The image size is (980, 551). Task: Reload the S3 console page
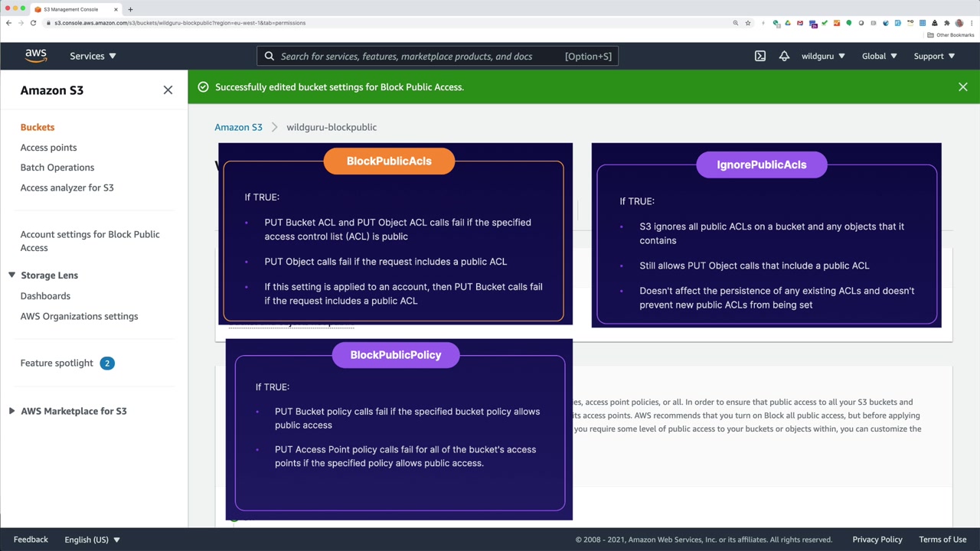33,23
